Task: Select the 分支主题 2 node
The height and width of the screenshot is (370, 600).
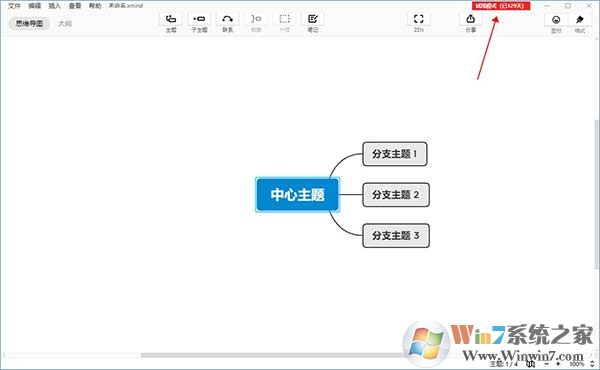Action: tap(396, 195)
